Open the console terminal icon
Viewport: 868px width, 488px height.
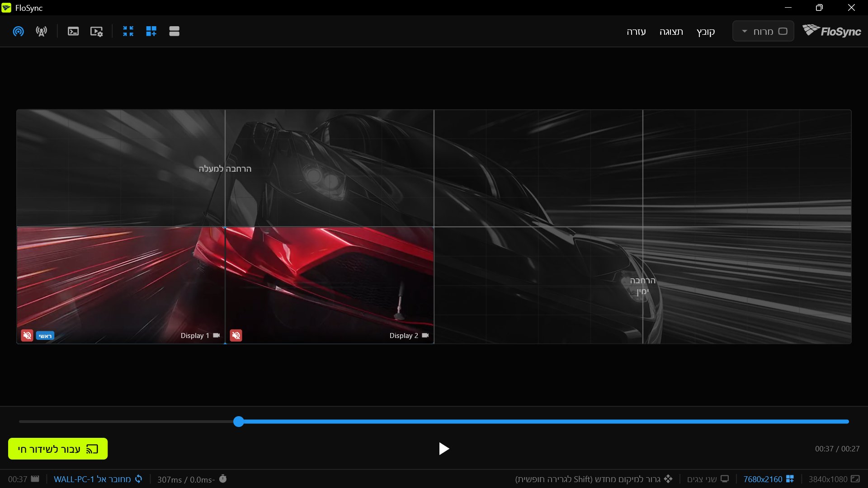point(73,31)
